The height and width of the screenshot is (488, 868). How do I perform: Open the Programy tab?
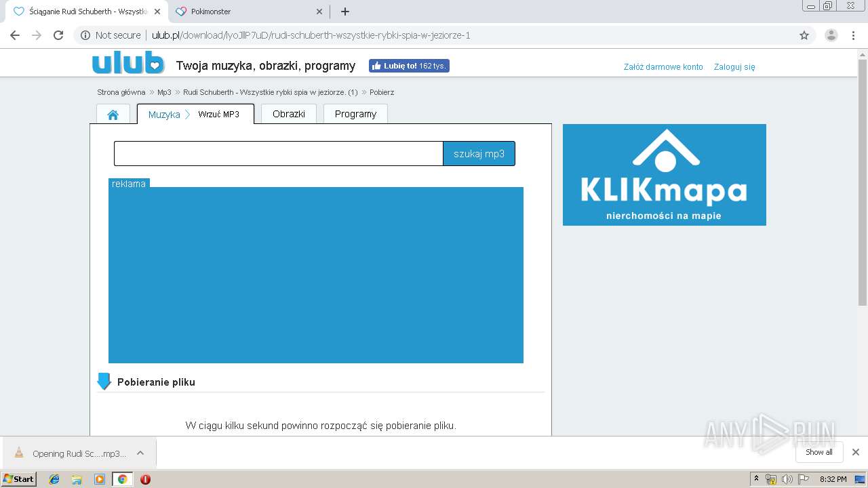coord(355,114)
